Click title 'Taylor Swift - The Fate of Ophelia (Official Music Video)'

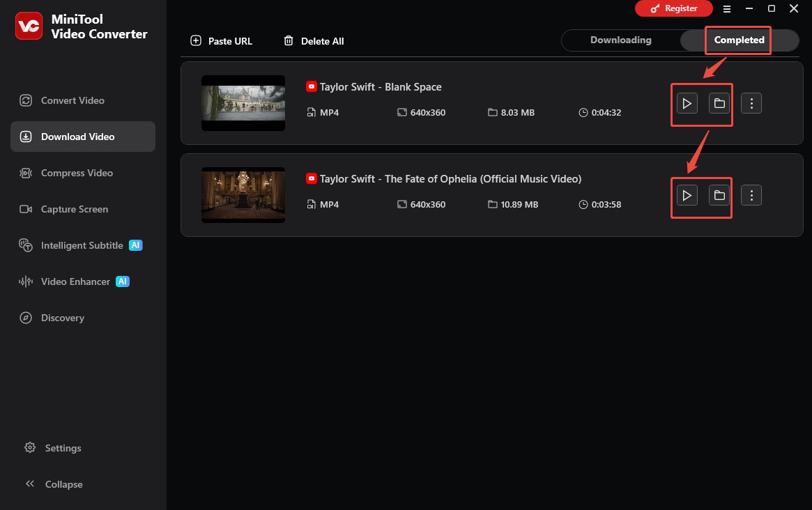pos(450,179)
